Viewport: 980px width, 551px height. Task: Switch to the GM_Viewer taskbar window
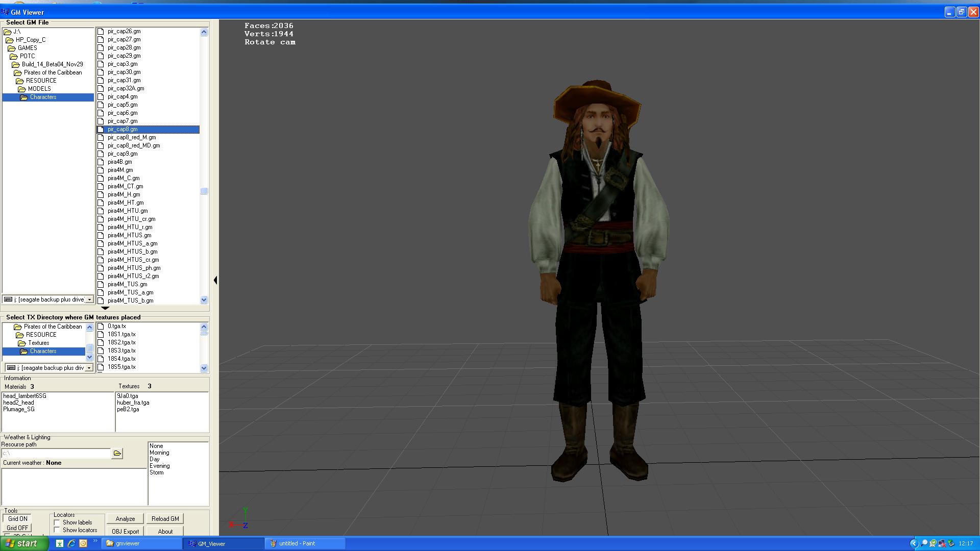click(x=223, y=543)
